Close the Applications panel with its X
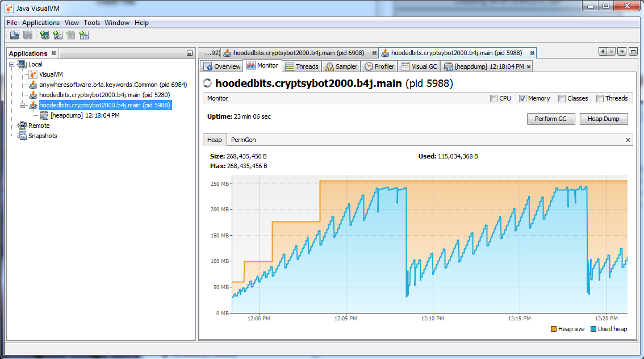Viewport: 644px width, 359px height. 53,53
